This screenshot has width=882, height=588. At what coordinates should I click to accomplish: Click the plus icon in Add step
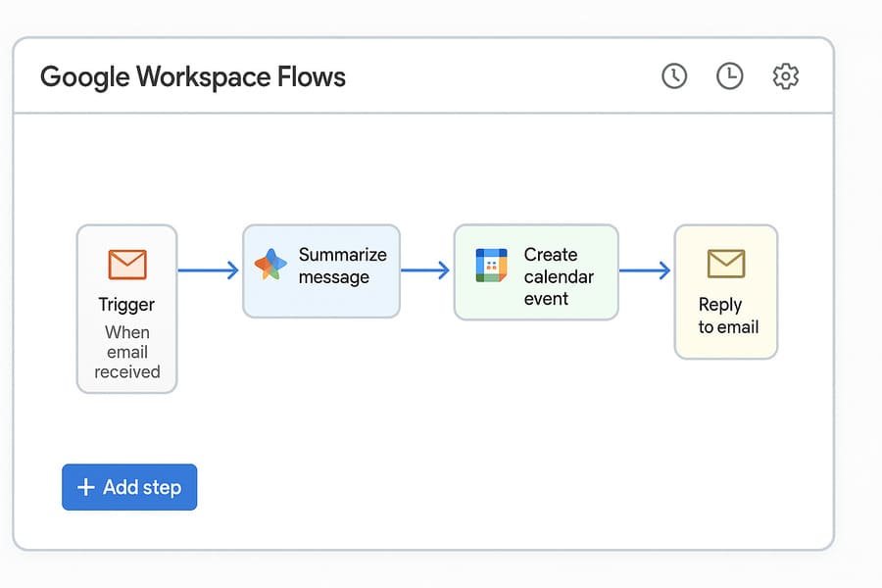click(86, 488)
